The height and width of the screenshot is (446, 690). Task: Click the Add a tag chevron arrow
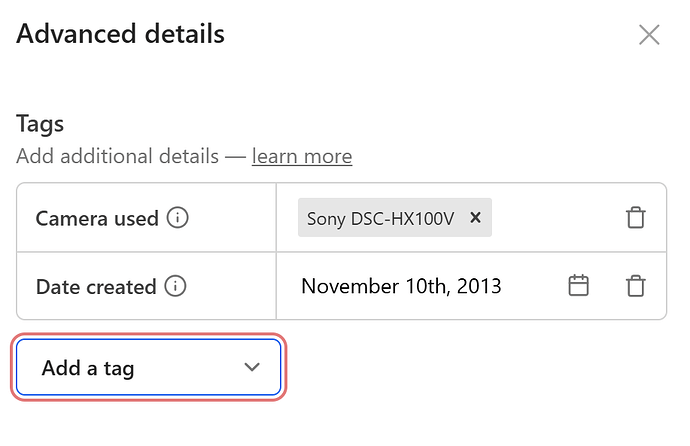(x=252, y=367)
